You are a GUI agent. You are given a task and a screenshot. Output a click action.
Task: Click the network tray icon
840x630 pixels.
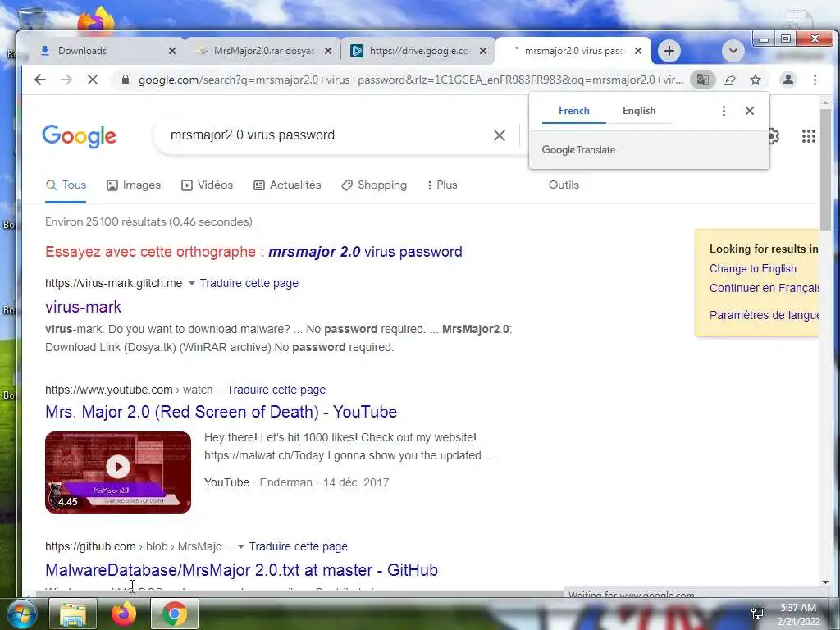pos(757,614)
